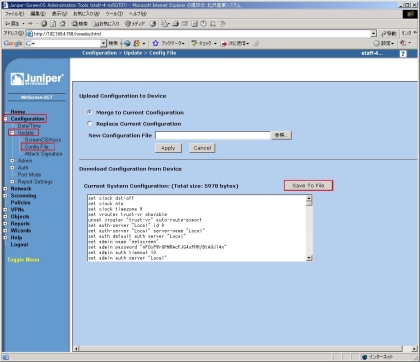The image size is (420, 362).
Task: Open the ツール (Tools) menu
Action: [114, 14]
